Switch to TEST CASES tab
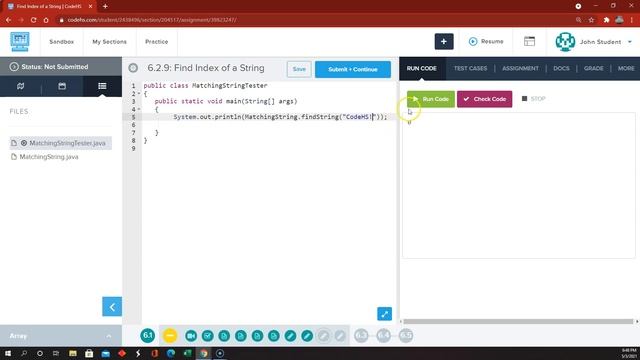Screen dimensions: 640x360 click(x=470, y=68)
